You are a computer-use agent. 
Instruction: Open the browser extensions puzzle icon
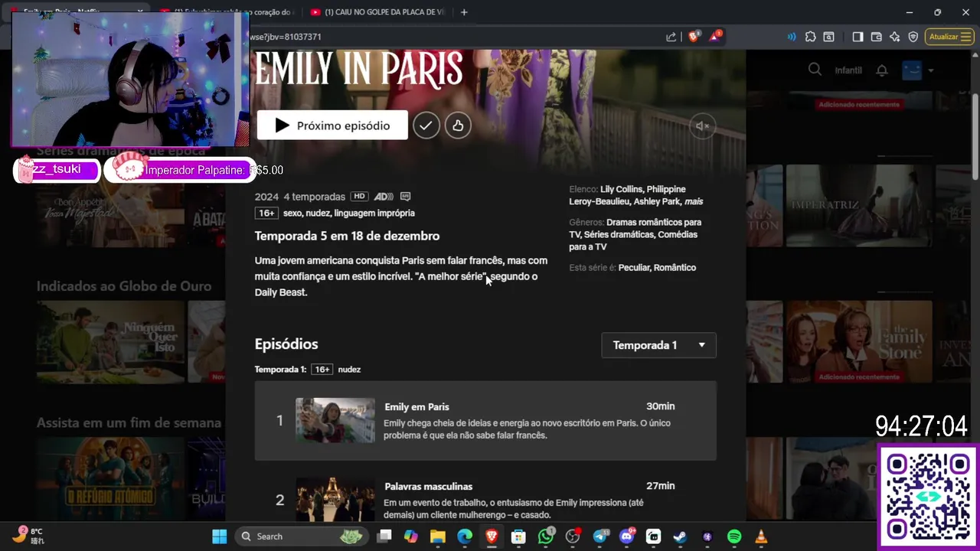(811, 37)
